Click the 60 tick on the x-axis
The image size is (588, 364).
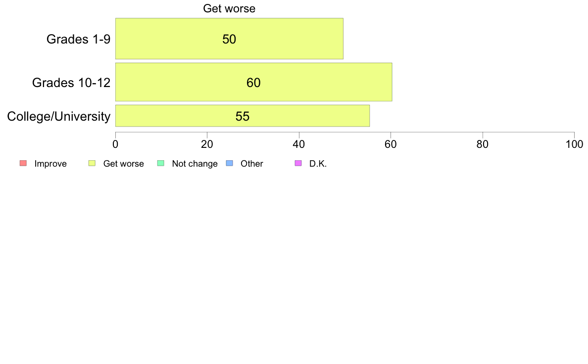(391, 144)
